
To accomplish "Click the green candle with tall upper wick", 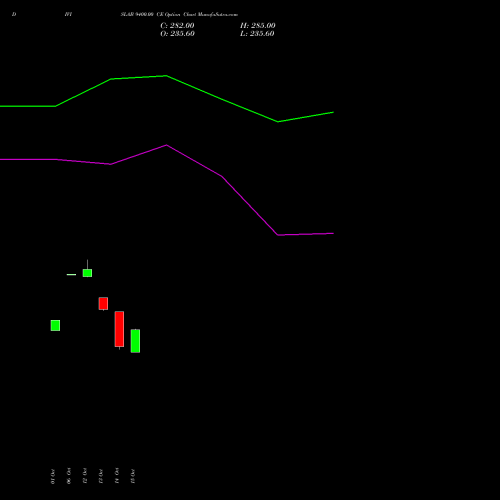I will point(87,273).
